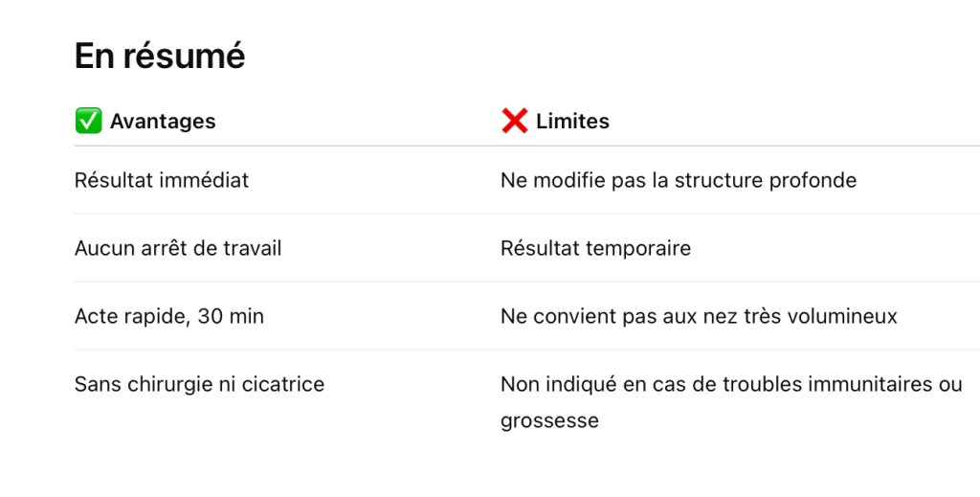Click the "Sans chirurgie ni cicatrice" cell
The width and height of the screenshot is (980, 497).
click(199, 385)
